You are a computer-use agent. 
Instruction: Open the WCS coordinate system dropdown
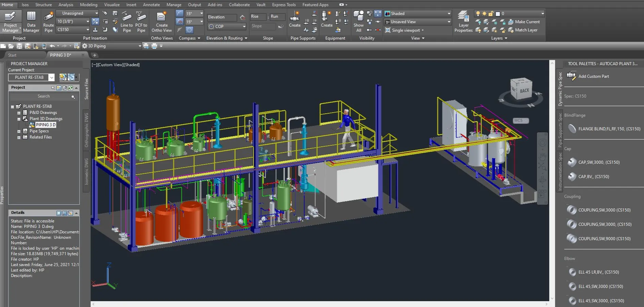pos(521,120)
